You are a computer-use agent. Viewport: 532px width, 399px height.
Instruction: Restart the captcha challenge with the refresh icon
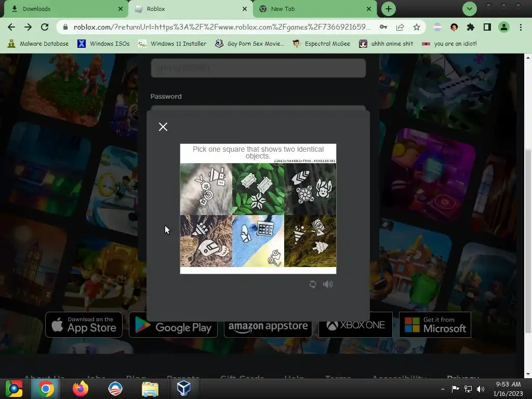[x=313, y=284]
